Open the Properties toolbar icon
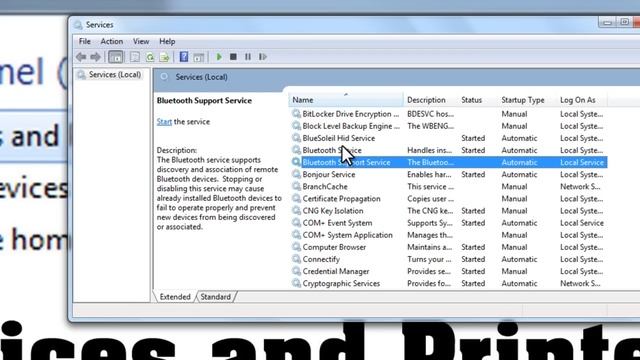 click(135, 57)
